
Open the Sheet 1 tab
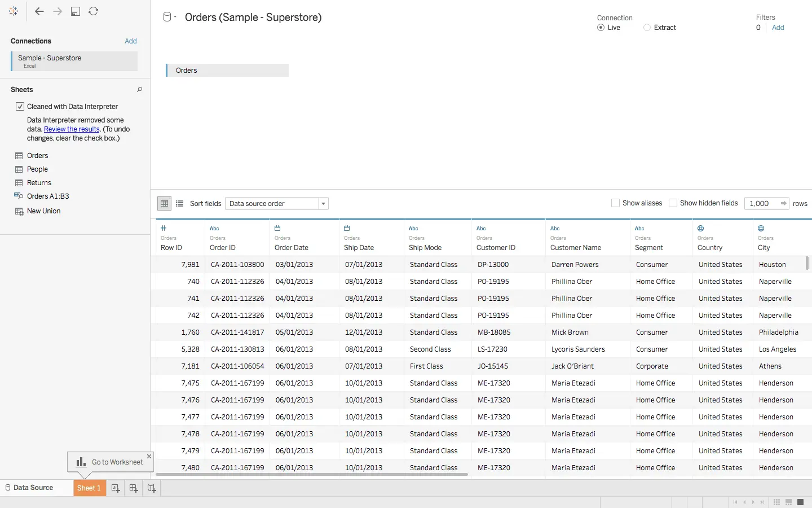click(89, 488)
